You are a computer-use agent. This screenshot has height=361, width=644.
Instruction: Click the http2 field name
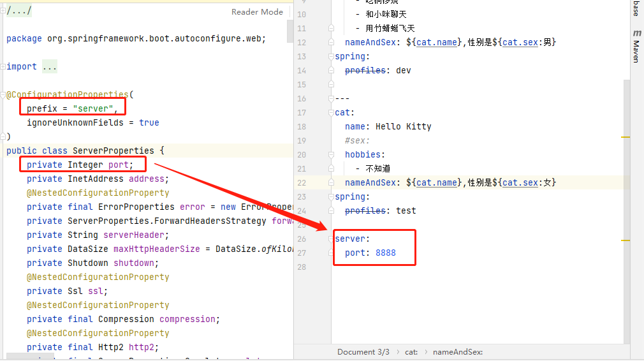[x=142, y=348]
